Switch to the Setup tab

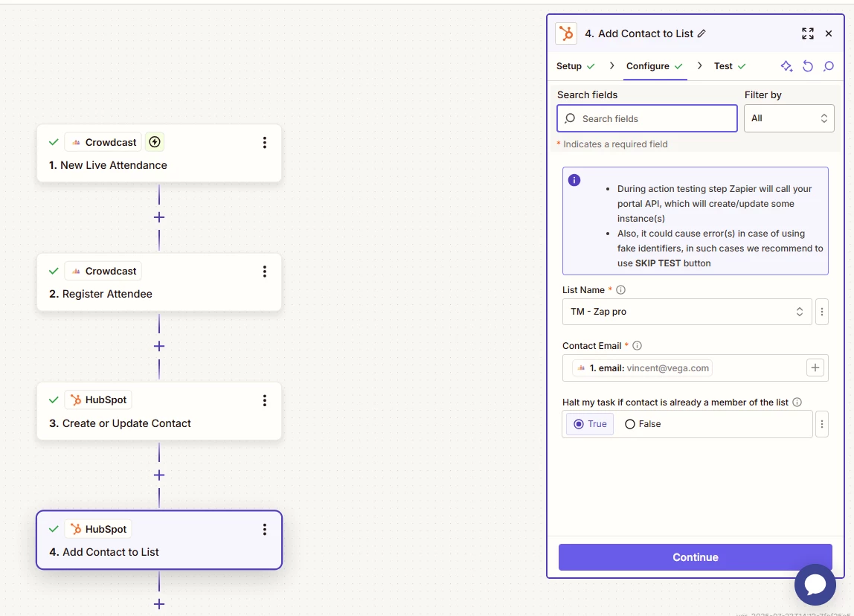575,66
